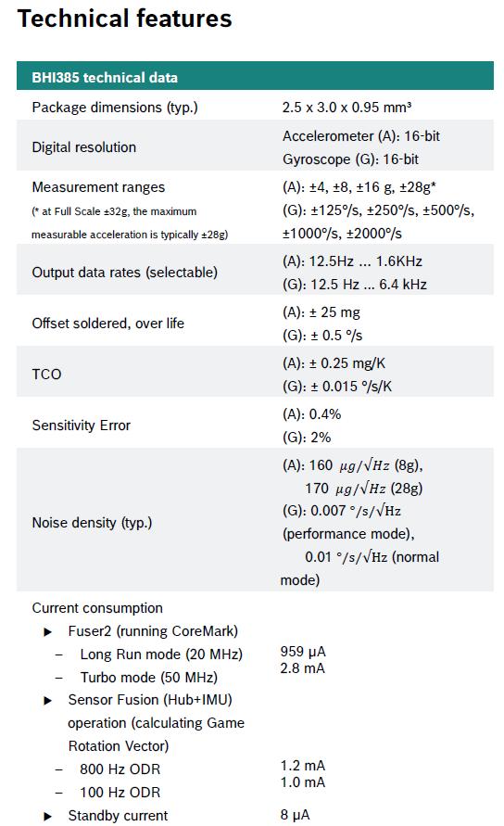504x826 pixels.
Task: Click the triangle bullet before Standby current
Action: click(48, 817)
